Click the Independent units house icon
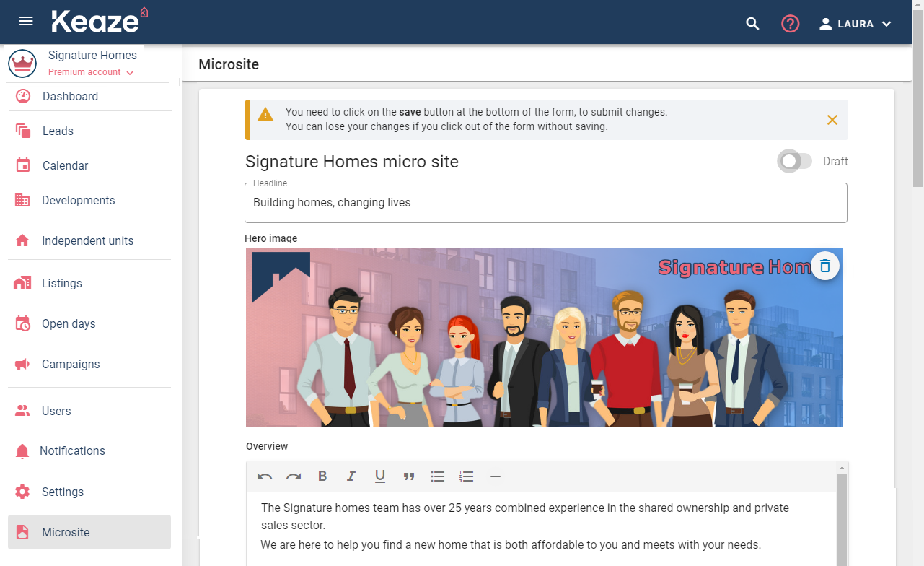Viewport: 924px width, 566px height. [22, 240]
